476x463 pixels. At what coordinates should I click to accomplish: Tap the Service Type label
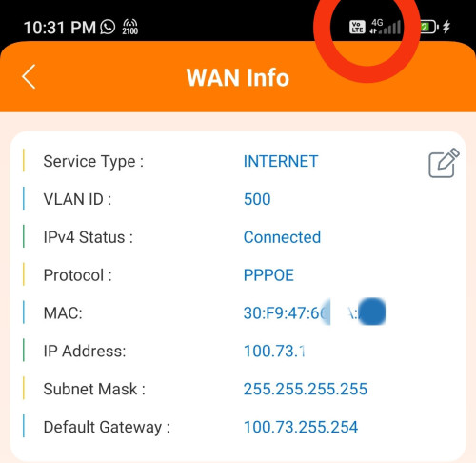coord(93,162)
